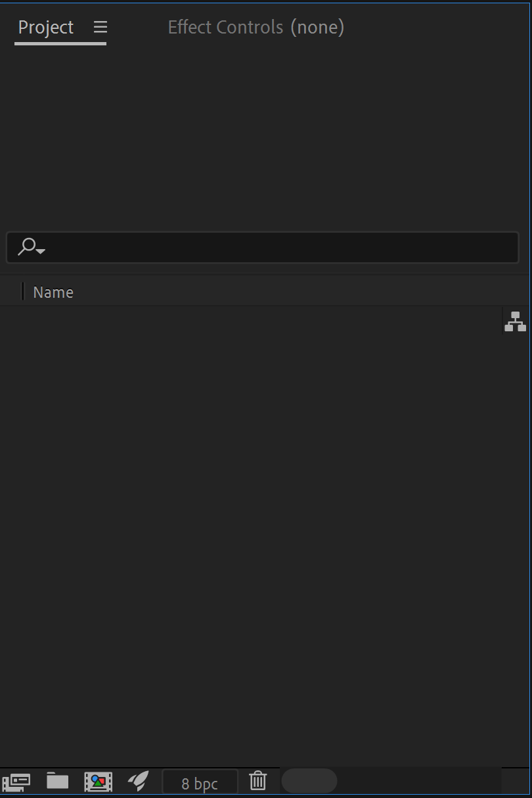Sort items by the Name column header
532x798 pixels.
pos(53,292)
